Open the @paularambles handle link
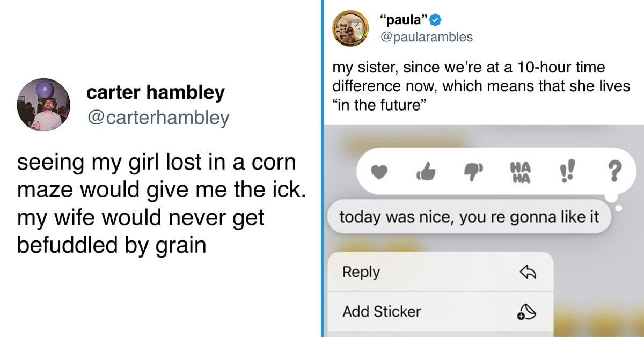 point(426,37)
